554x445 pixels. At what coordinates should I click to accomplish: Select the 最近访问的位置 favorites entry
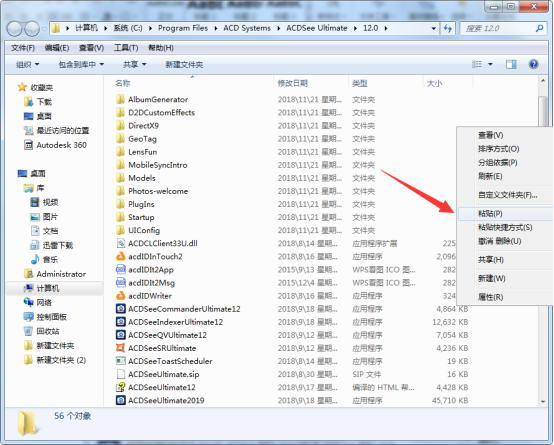(x=63, y=130)
